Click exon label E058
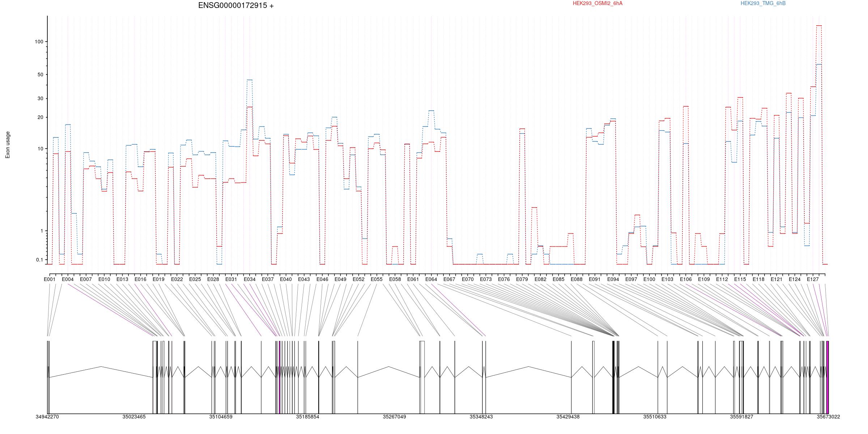The width and height of the screenshot is (868, 434). tap(395, 279)
